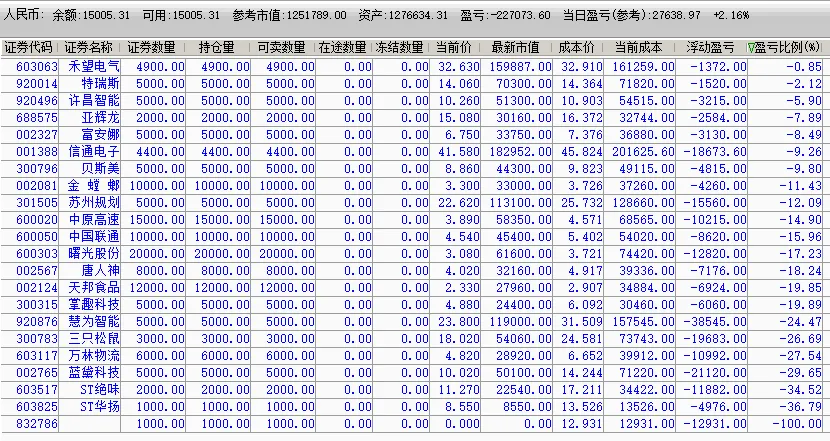Select the 金螳螂 stock name

click(x=94, y=186)
